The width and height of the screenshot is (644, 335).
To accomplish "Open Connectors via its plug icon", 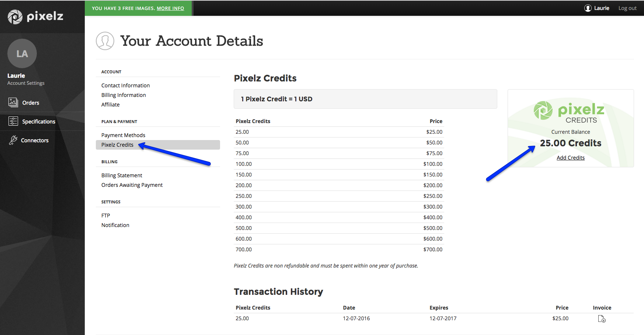I will tap(13, 140).
